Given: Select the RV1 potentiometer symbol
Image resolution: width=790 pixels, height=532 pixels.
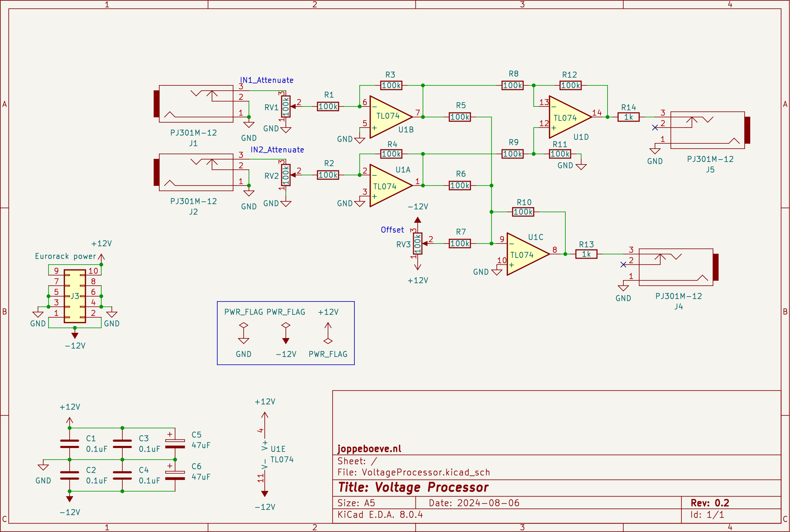Looking at the screenshot, I should click(285, 106).
